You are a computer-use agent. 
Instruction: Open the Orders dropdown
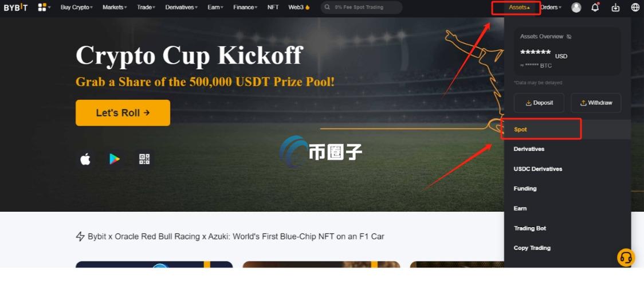[551, 7]
